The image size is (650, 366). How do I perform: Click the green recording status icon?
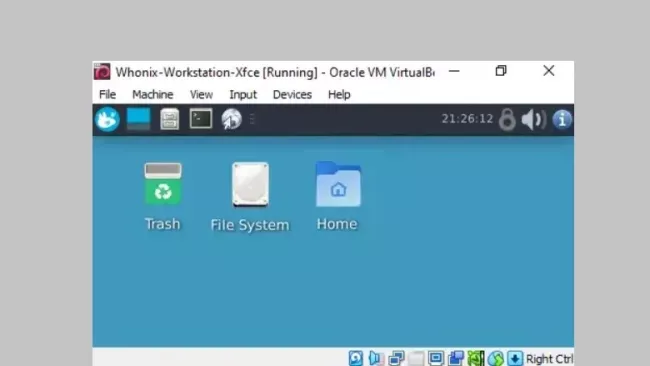coord(476,358)
